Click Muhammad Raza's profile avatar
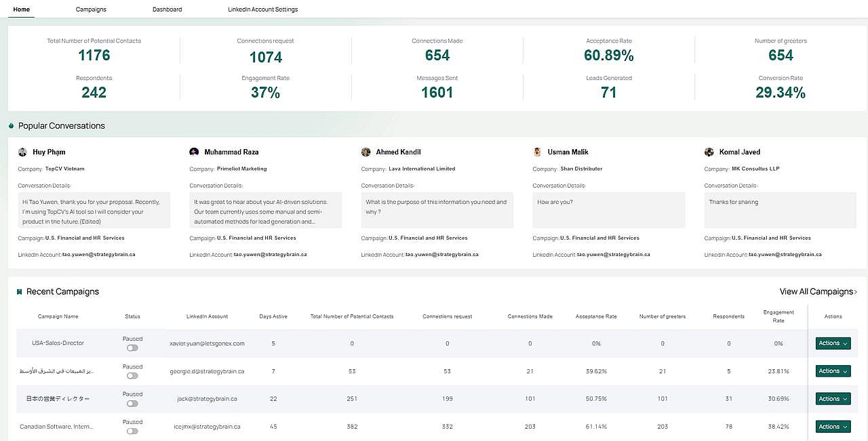 pyautogui.click(x=194, y=152)
